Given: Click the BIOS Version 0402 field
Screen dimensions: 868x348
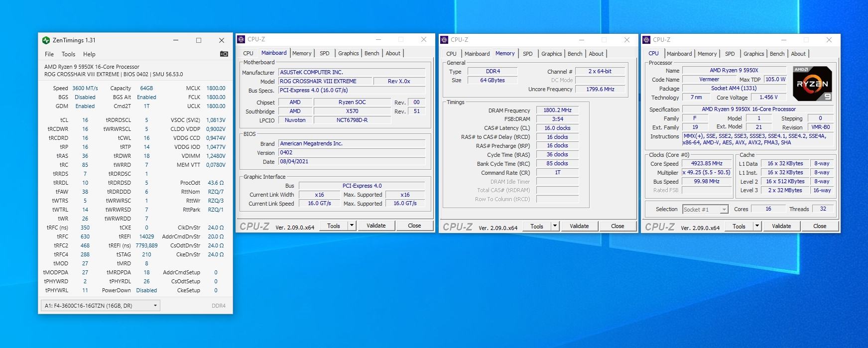Looking at the screenshot, I should click(x=352, y=153).
